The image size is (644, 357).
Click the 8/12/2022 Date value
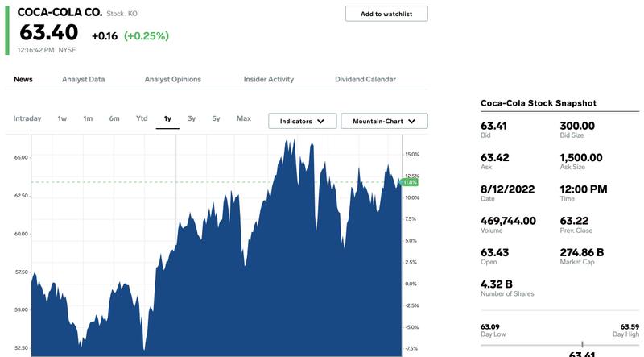click(508, 189)
